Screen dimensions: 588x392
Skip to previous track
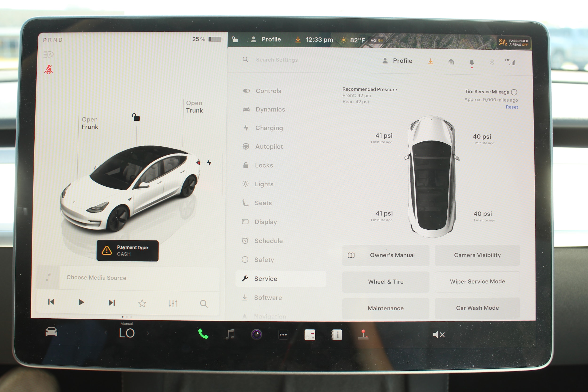[51, 302]
